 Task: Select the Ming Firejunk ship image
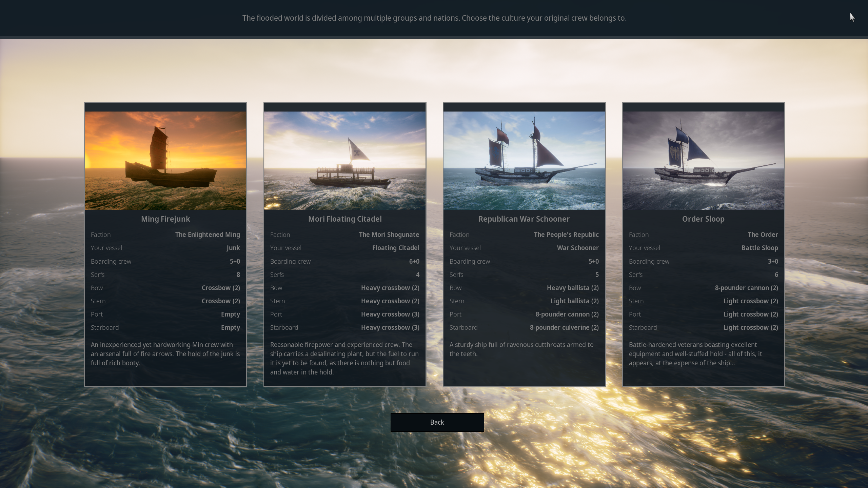click(165, 161)
